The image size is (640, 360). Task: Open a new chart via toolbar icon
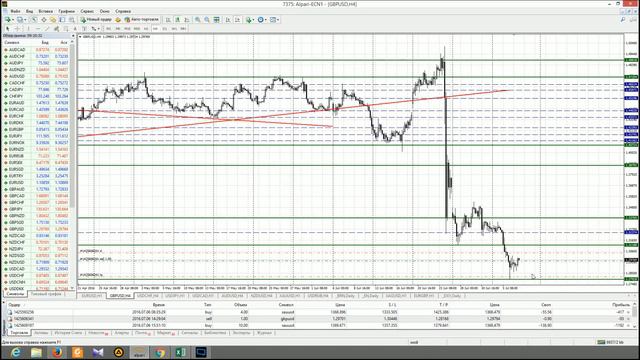point(7,20)
